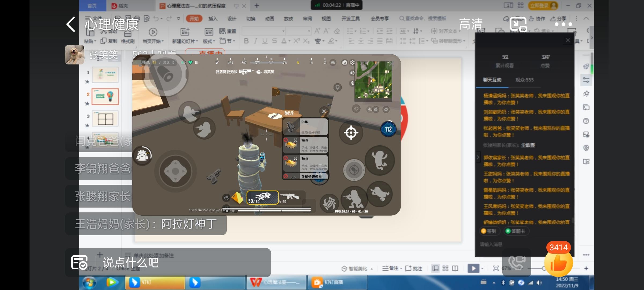Tap the orange thumbs-up like button

pos(559,263)
